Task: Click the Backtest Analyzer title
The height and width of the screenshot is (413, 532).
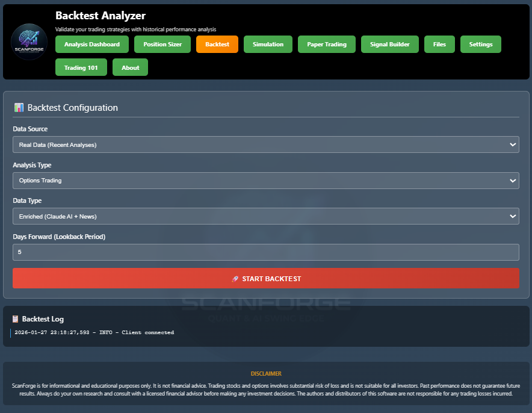Action: 101,16
